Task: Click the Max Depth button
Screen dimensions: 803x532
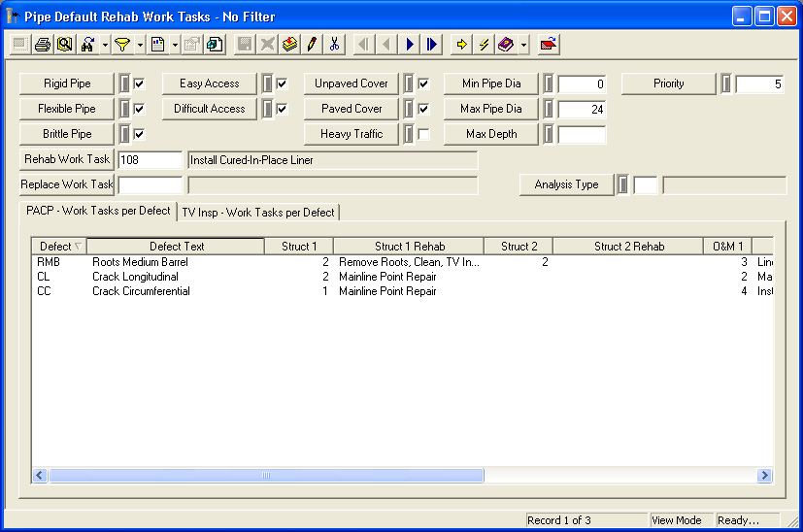Action: (x=491, y=134)
